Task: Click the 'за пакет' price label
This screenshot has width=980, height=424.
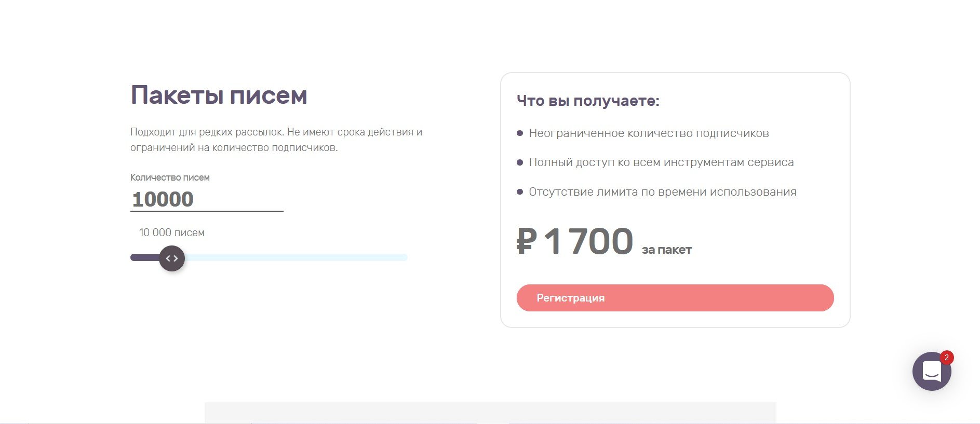Action: (666, 250)
